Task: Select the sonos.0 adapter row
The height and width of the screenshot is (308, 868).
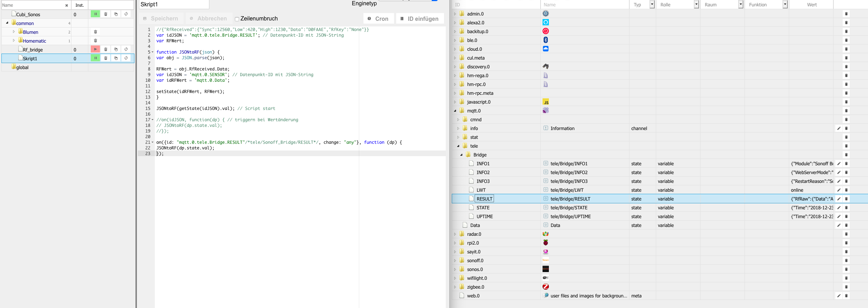Action: coord(660,269)
